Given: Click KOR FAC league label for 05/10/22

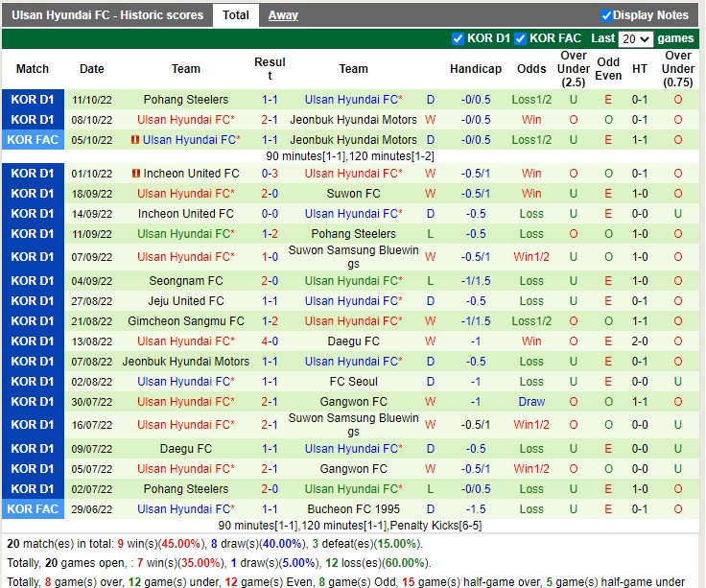Looking at the screenshot, I should point(33,140).
